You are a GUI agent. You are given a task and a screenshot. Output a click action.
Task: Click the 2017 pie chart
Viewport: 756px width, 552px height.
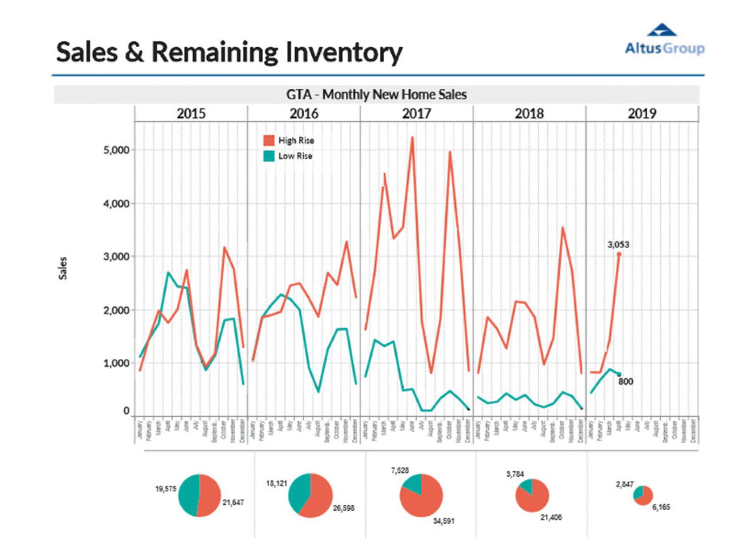pyautogui.click(x=421, y=495)
